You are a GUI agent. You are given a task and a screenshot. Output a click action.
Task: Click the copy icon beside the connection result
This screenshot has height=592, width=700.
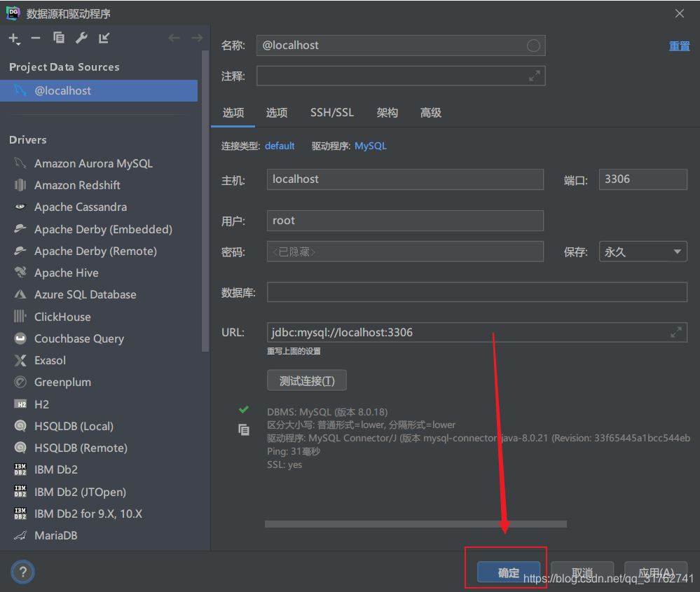243,430
